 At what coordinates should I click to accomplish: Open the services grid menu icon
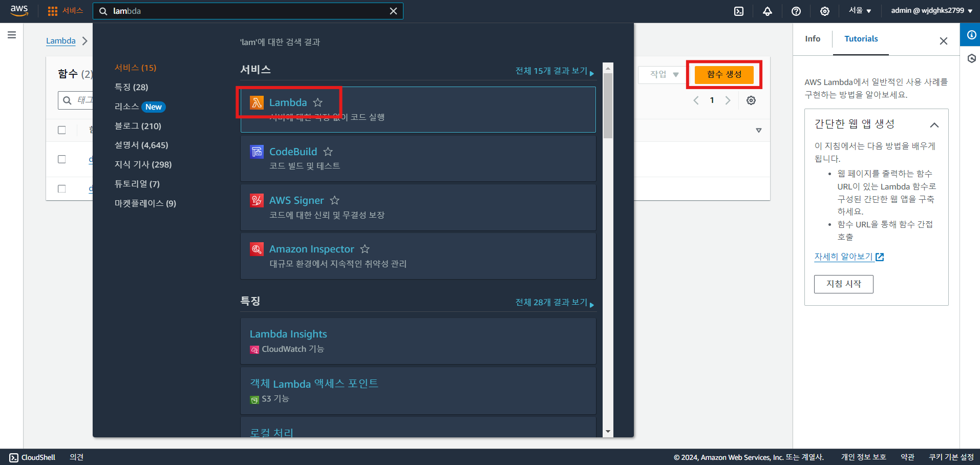tap(52, 11)
